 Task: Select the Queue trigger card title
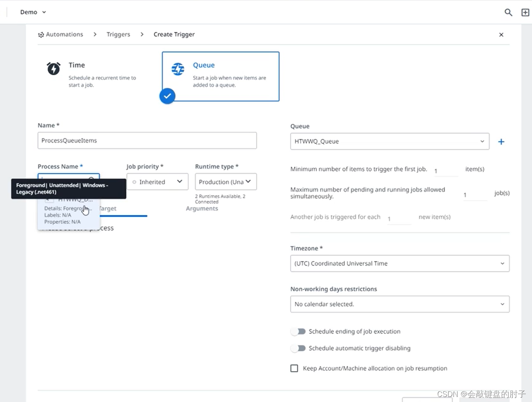point(204,65)
